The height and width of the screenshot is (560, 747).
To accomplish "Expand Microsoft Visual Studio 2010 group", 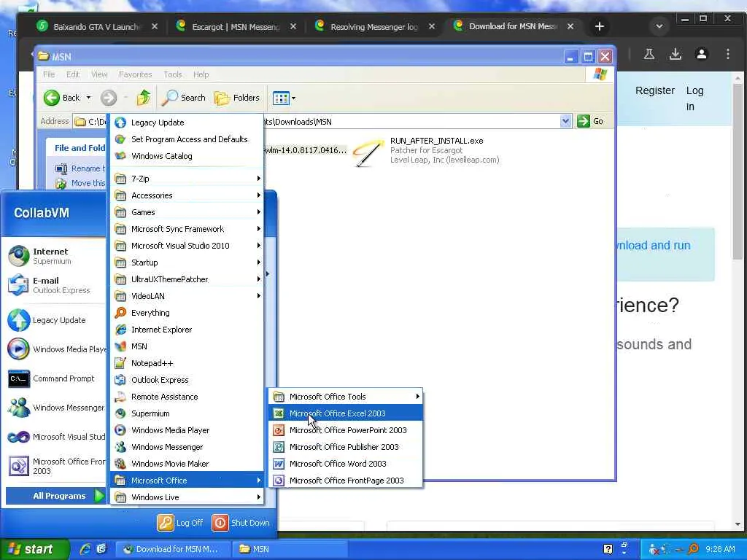I will (187, 246).
